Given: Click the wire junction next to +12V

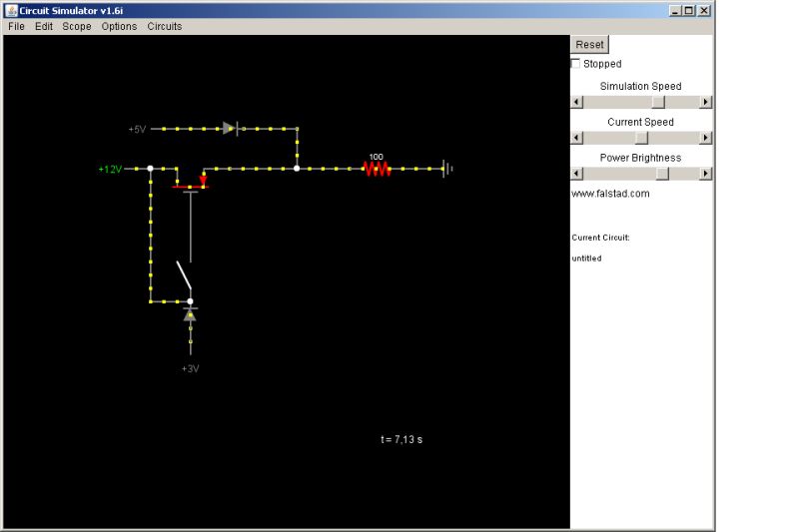Looking at the screenshot, I should pyautogui.click(x=151, y=169).
